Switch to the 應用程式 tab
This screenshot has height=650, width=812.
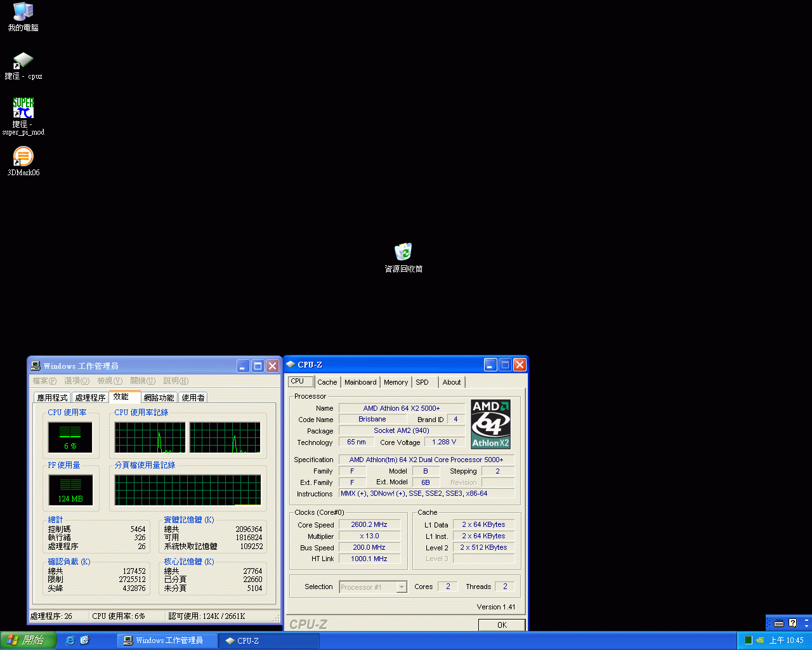[x=52, y=397]
